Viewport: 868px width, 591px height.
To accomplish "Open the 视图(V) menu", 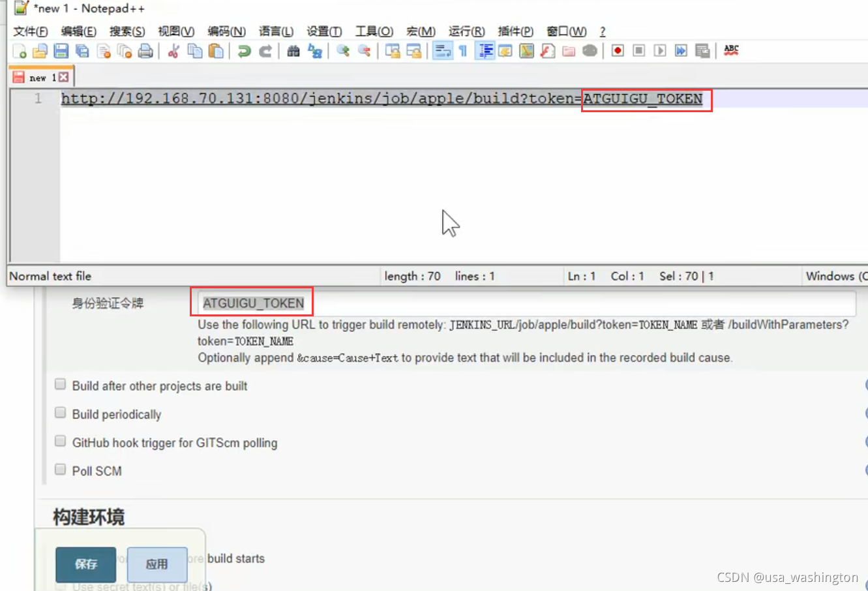I will pos(176,31).
